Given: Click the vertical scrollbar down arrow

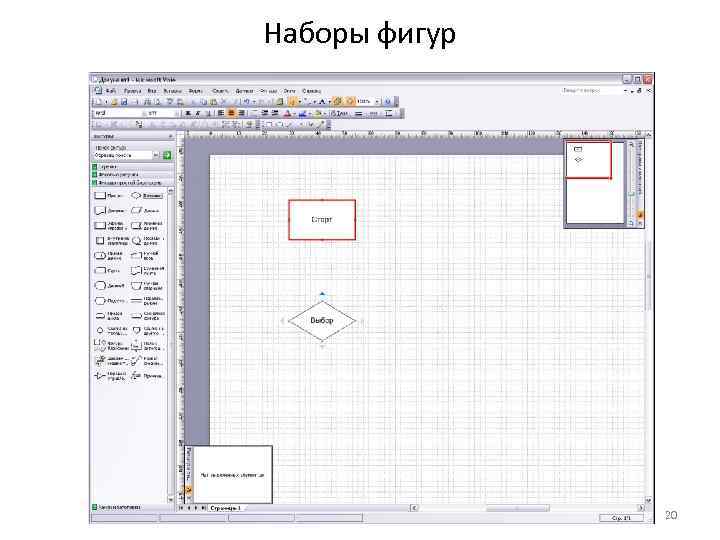Looking at the screenshot, I should 648,501.
